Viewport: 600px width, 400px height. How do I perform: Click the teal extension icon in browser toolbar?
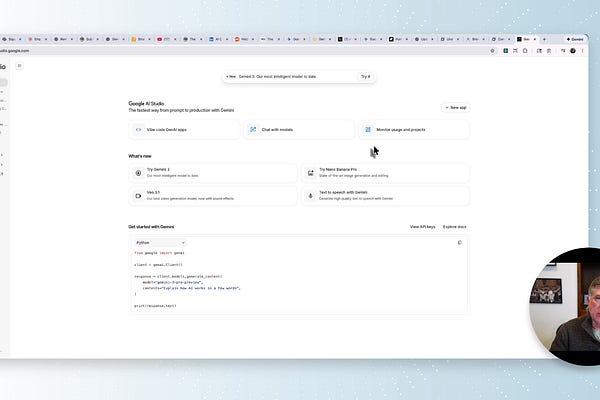pyautogui.click(x=505, y=51)
